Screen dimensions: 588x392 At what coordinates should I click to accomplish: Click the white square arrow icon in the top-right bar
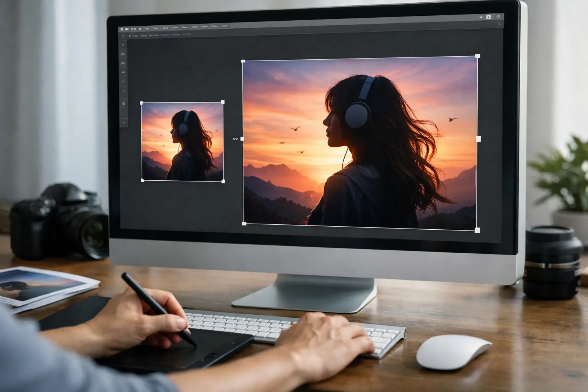pyautogui.click(x=488, y=17)
